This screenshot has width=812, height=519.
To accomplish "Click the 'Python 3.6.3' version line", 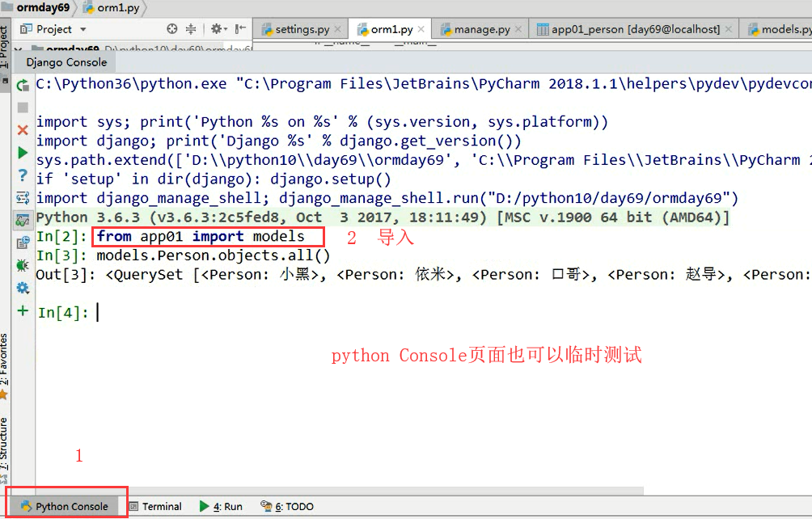I will point(383,217).
